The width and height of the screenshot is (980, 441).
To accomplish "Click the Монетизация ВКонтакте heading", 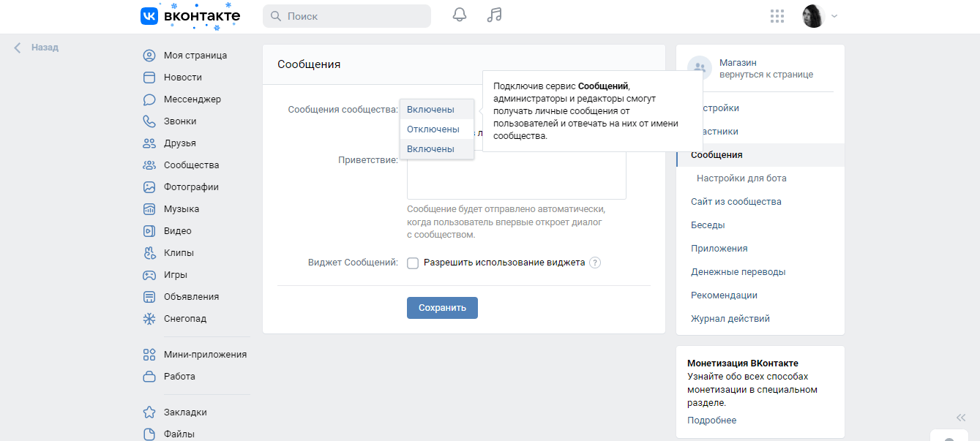I will pyautogui.click(x=743, y=363).
